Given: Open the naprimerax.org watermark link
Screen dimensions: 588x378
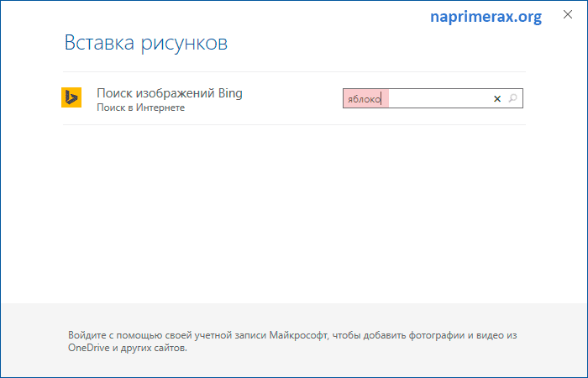Looking at the screenshot, I should click(486, 17).
